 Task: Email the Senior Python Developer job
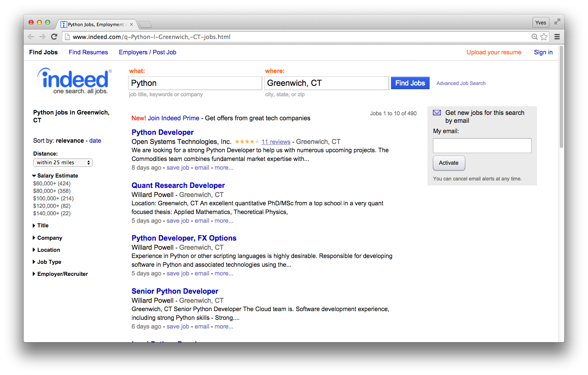pyautogui.click(x=202, y=326)
